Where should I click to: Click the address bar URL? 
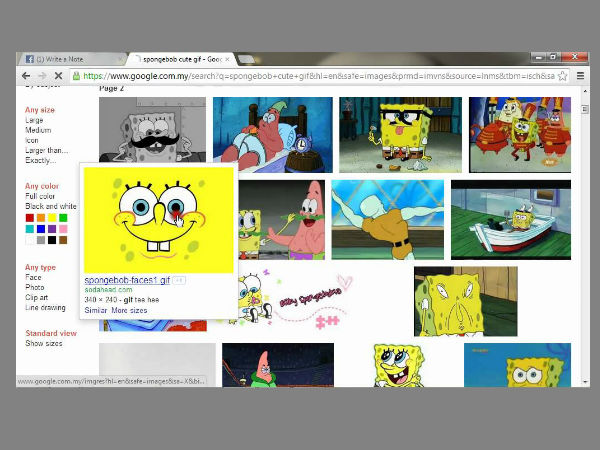(300, 76)
